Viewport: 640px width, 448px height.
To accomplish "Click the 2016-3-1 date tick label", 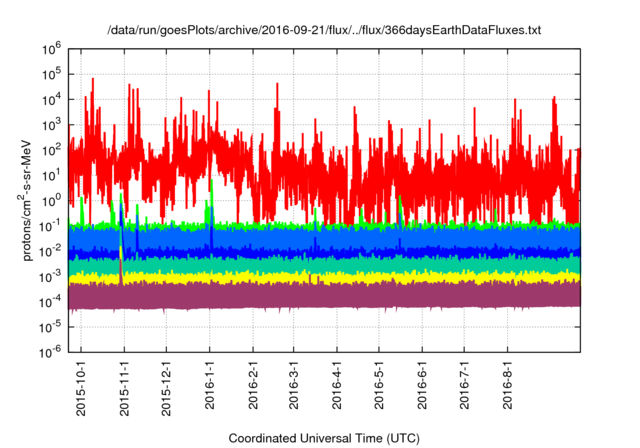I will point(293,385).
